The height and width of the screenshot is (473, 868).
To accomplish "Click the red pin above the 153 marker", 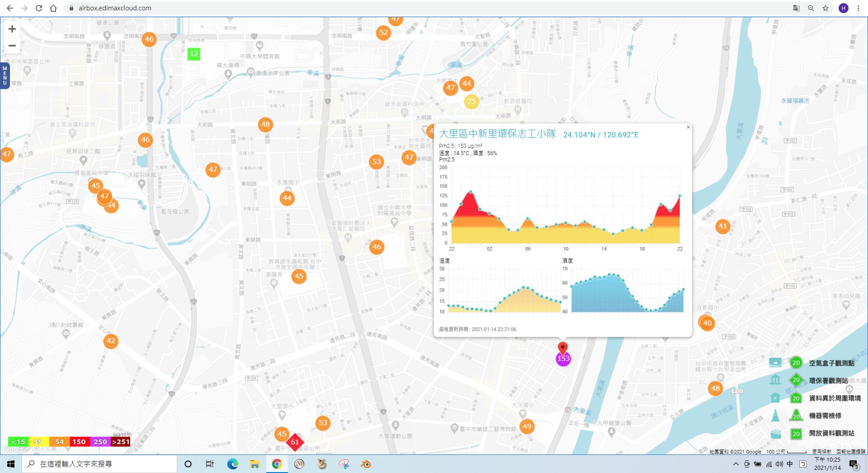I will tap(563, 348).
